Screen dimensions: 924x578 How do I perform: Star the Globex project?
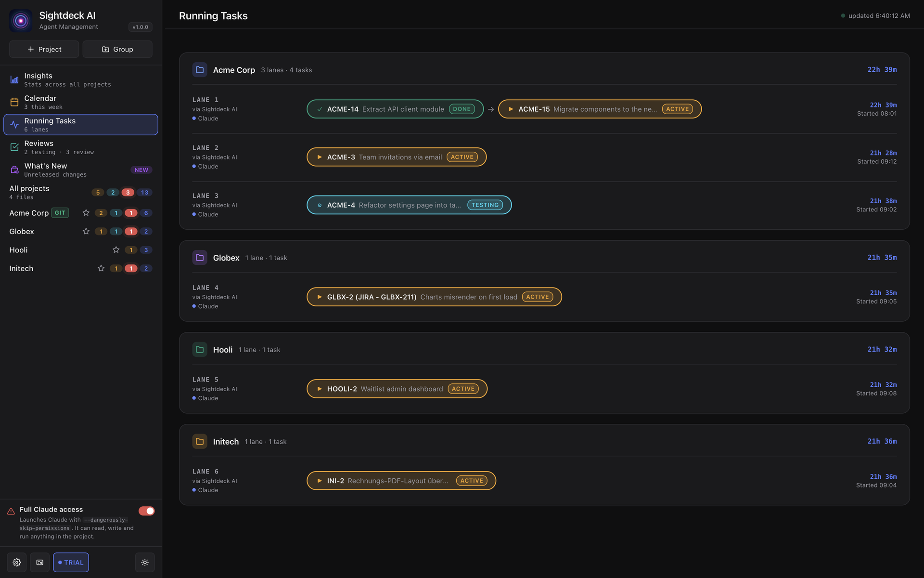[x=86, y=231]
